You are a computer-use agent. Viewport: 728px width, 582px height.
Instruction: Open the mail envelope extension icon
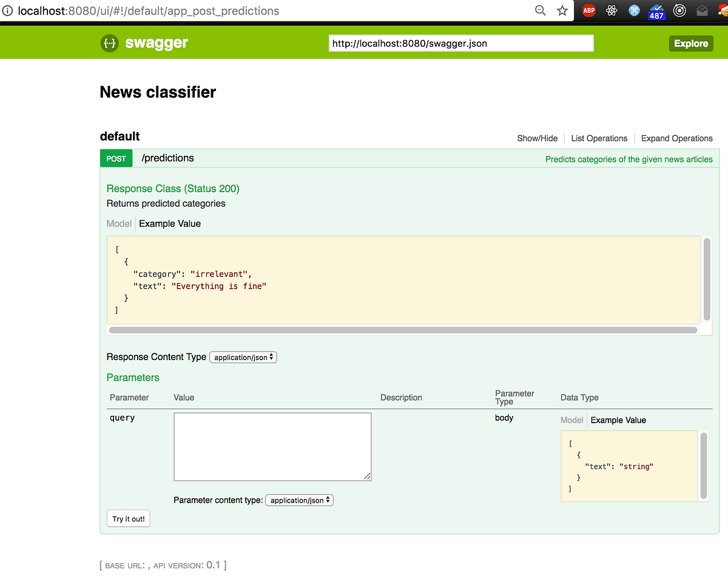click(x=703, y=10)
